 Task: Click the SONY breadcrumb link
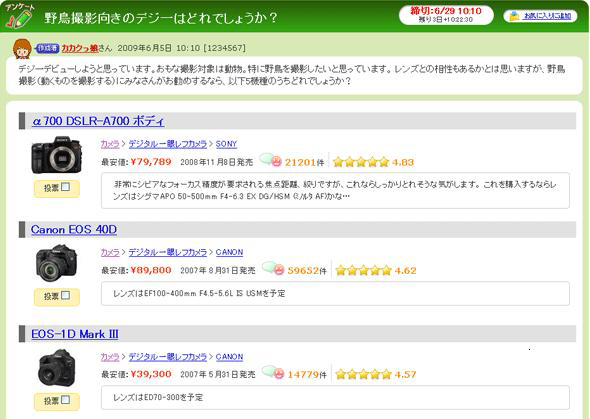point(226,144)
